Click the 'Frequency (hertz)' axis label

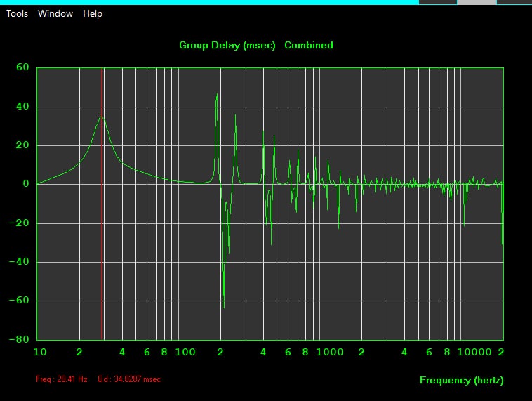[x=461, y=381]
